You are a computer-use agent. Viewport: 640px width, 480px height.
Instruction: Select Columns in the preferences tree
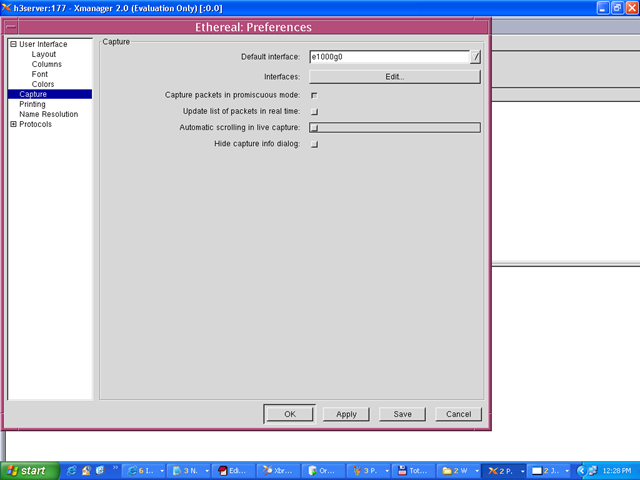click(x=47, y=64)
